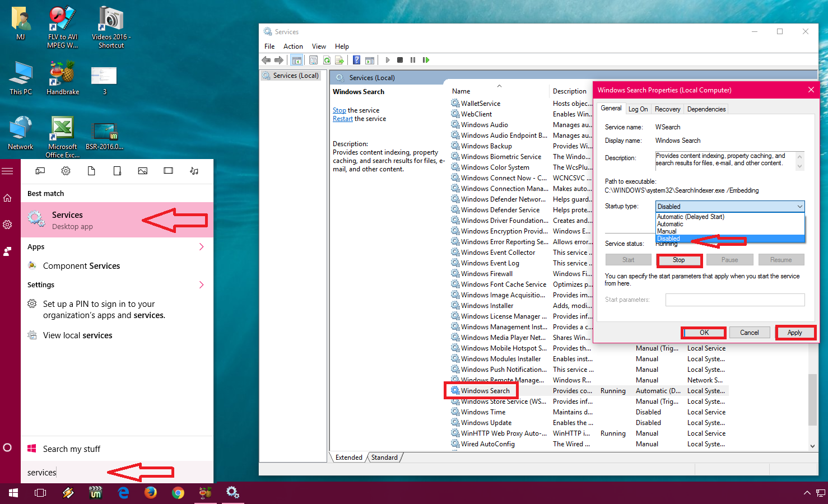Click the back navigation arrow in Services
Screen dimensions: 828x504
point(266,60)
